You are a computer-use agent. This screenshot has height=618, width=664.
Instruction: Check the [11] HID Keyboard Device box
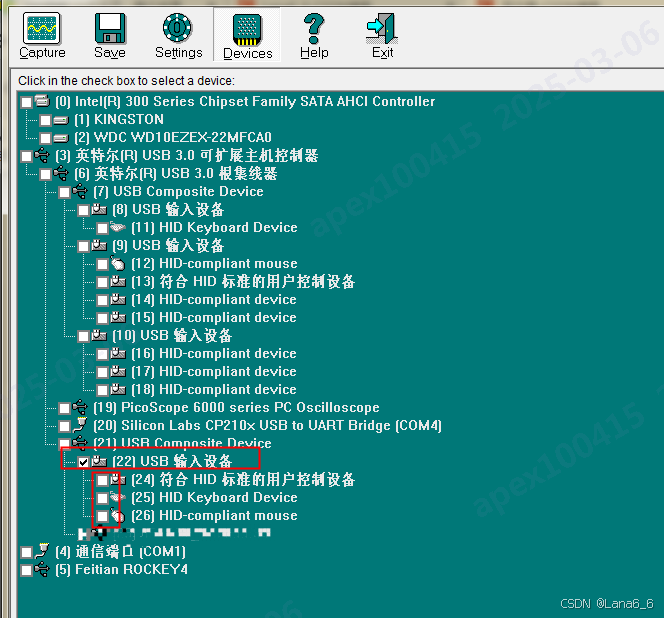pyautogui.click(x=102, y=228)
